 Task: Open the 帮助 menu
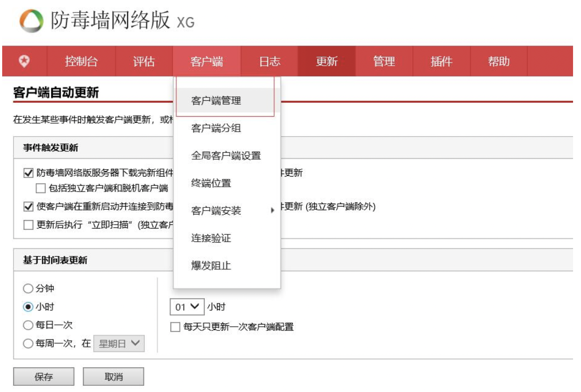[499, 61]
